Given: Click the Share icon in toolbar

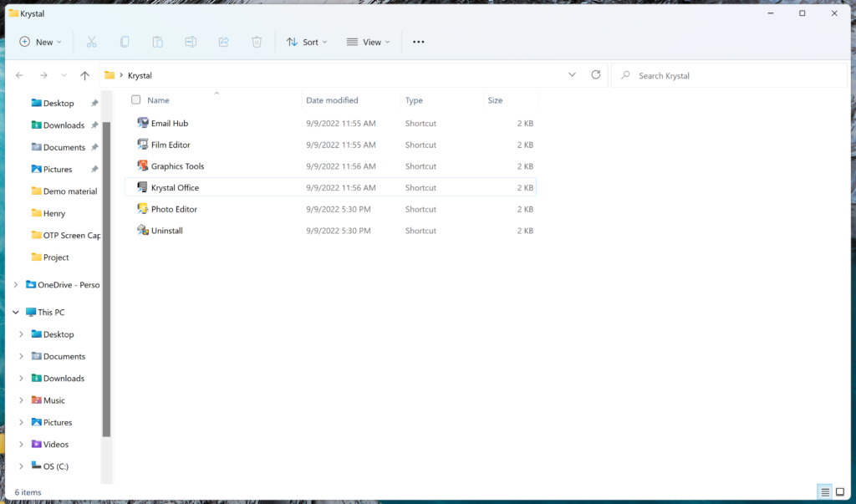Looking at the screenshot, I should [x=223, y=42].
